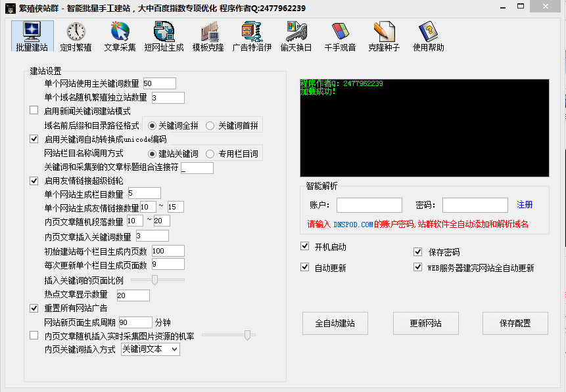Click the black log output console
566x392 pixels.
[425, 128]
